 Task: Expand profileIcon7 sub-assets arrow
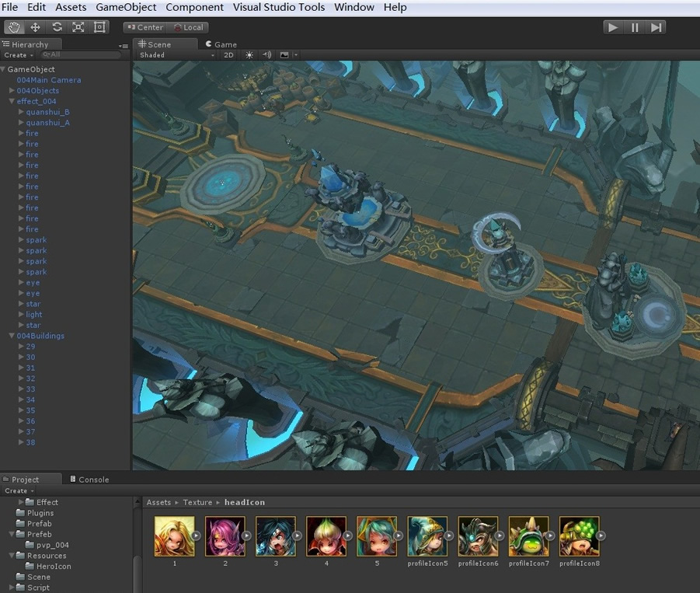coord(551,535)
